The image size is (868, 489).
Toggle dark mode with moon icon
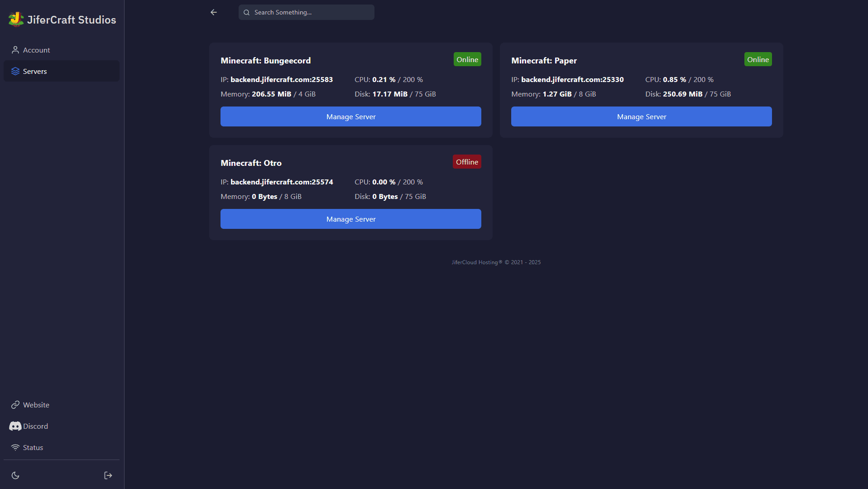pyautogui.click(x=15, y=475)
